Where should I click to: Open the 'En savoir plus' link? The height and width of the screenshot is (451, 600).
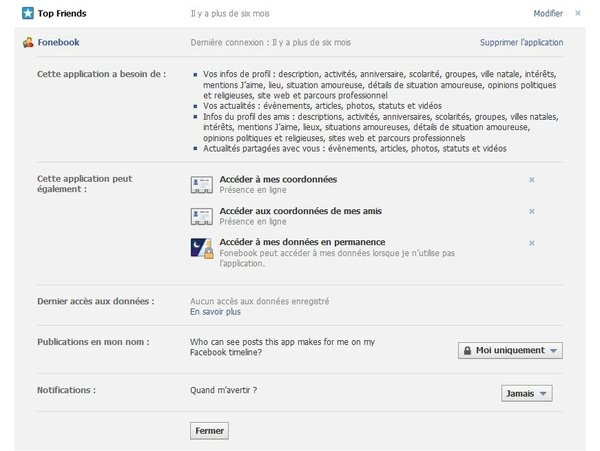point(215,312)
